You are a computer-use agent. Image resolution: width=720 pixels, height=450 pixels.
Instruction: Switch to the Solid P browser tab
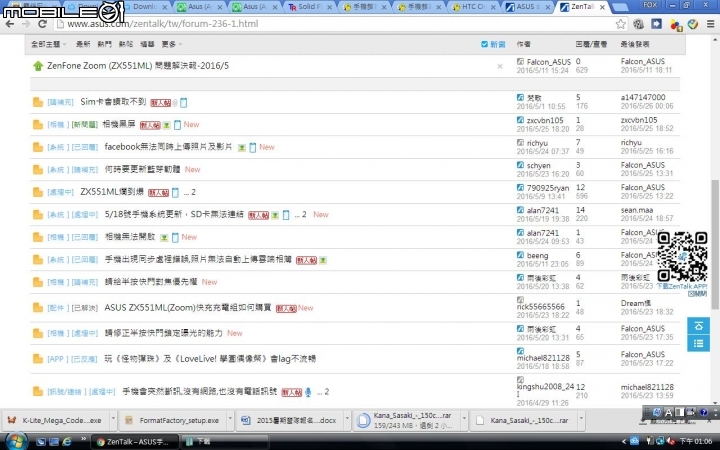(309, 7)
